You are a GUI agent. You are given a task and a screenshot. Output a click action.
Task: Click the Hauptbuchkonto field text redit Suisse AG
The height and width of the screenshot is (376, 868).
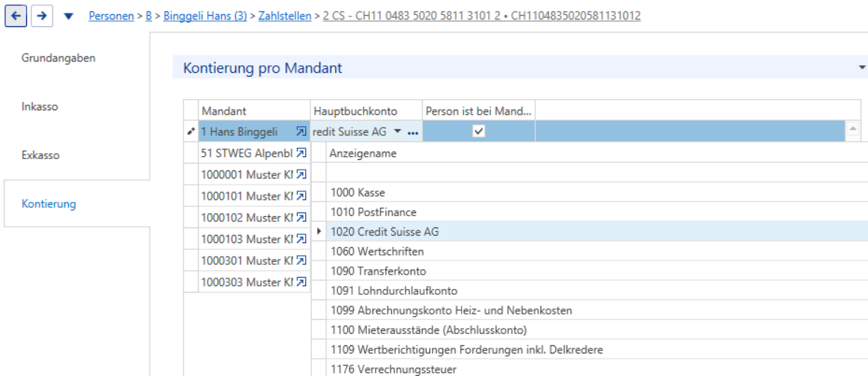349,132
